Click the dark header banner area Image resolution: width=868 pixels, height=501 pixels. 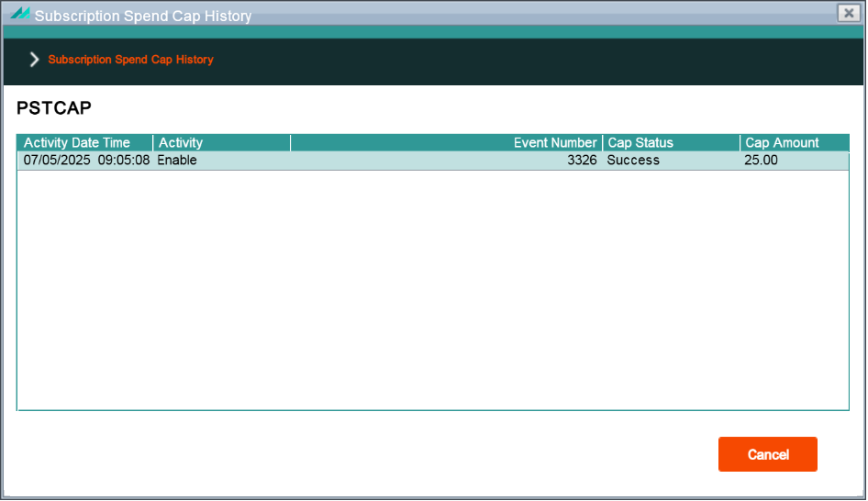498,61
